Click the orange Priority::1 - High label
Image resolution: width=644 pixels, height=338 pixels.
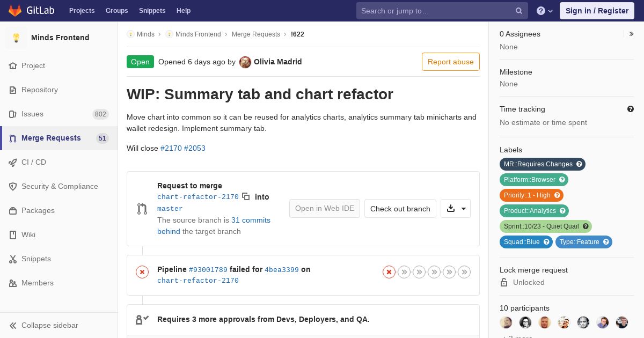click(531, 195)
